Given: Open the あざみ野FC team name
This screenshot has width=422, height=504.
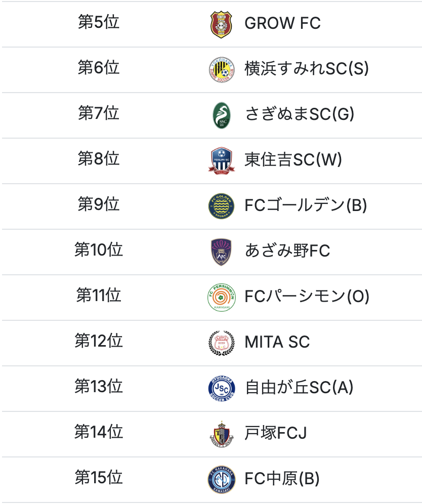Looking at the screenshot, I should (x=287, y=251).
